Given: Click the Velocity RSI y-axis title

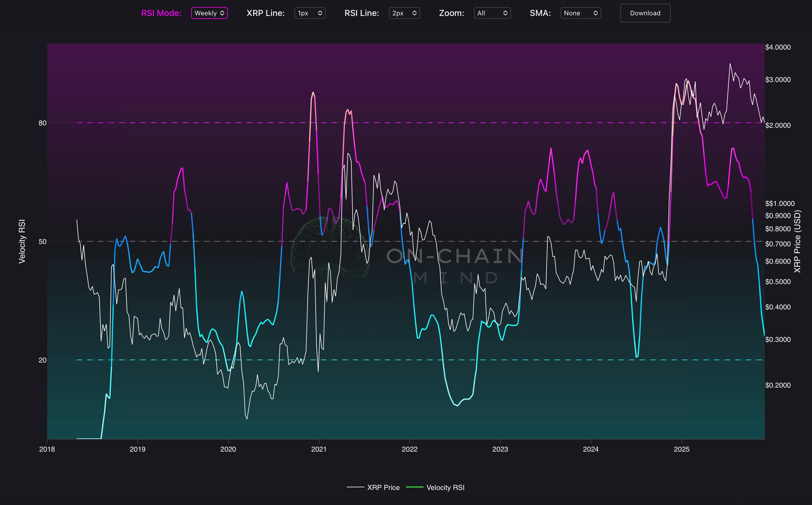Looking at the screenshot, I should [x=22, y=241].
